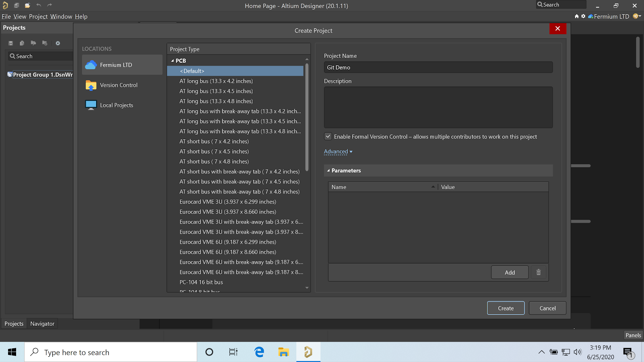Open the Home page icon in top-right
The image size is (644, 362).
click(576, 16)
